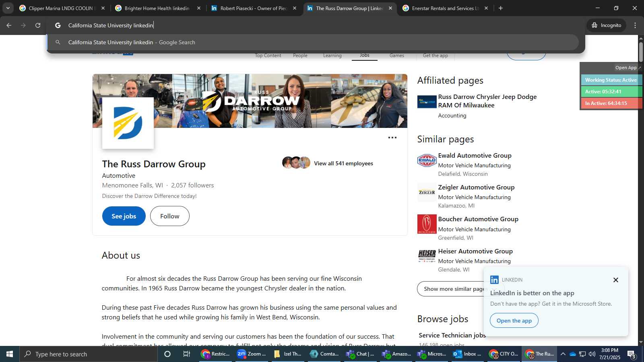The image size is (644, 362).
Task: Click the taskbar search box
Action: tap(89, 354)
